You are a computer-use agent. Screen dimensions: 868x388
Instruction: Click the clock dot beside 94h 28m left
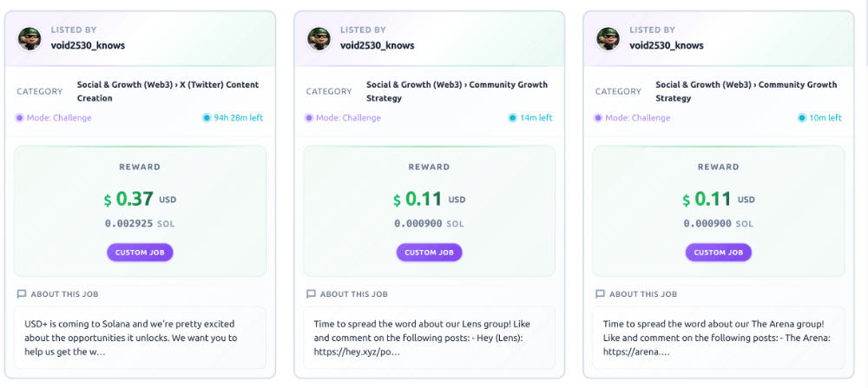tap(207, 118)
